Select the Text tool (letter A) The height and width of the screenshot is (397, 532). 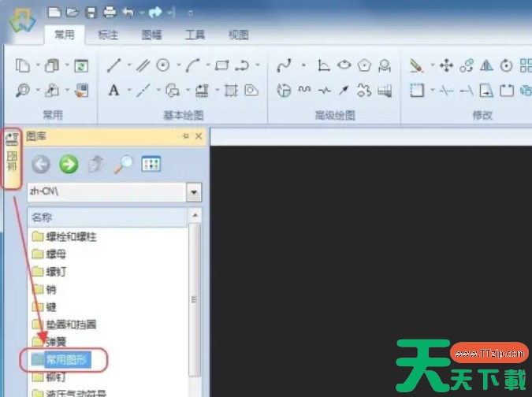coord(114,91)
